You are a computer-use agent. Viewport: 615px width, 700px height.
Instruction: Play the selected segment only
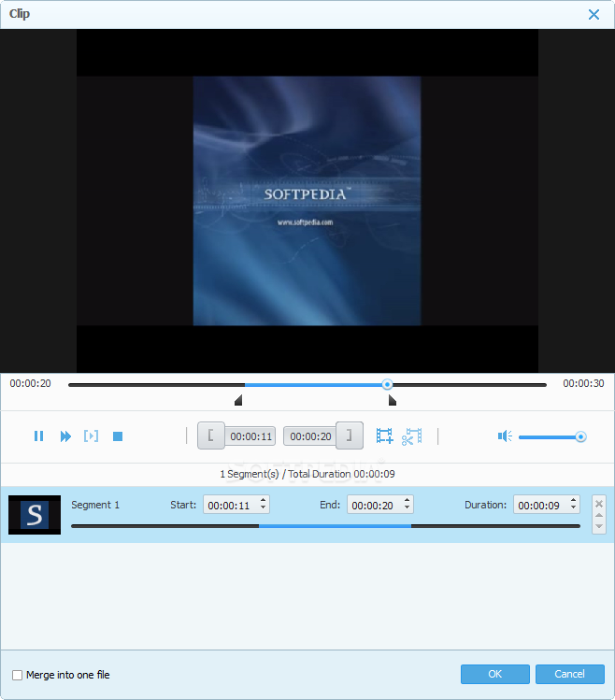click(x=91, y=436)
